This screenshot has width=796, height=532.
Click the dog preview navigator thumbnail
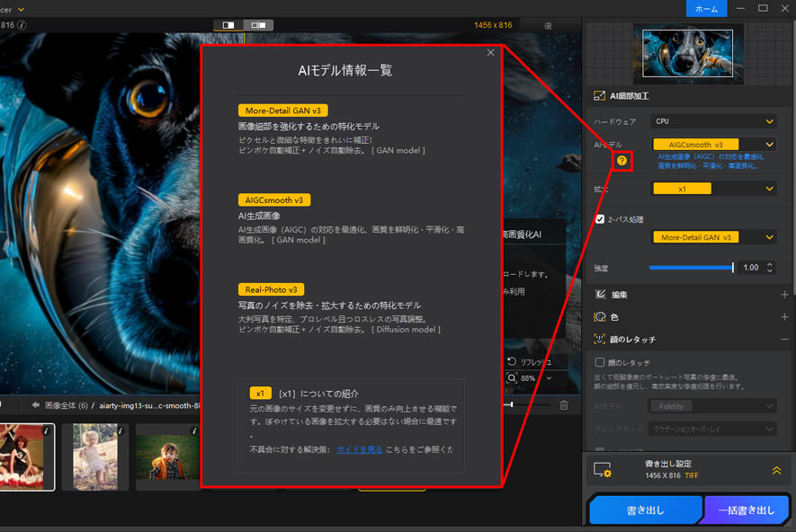point(687,53)
